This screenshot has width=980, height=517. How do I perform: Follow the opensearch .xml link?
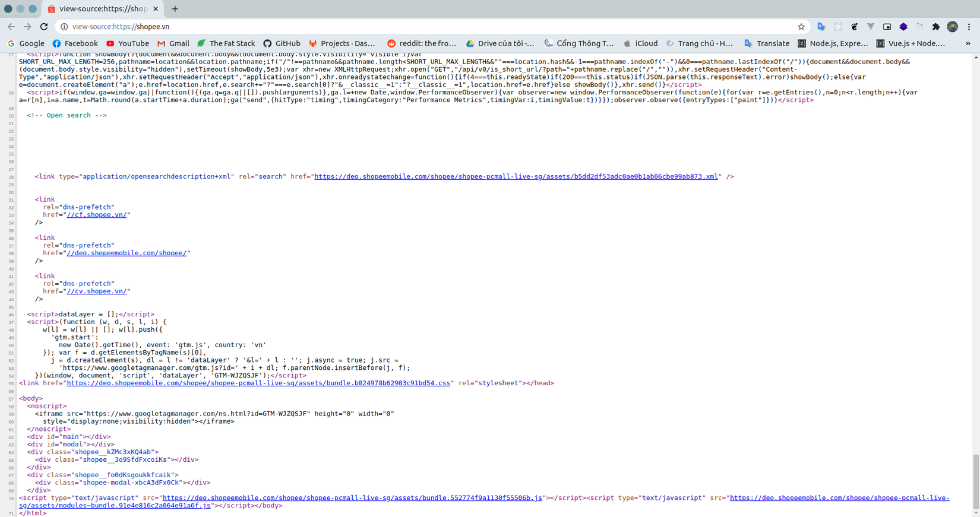click(x=516, y=177)
